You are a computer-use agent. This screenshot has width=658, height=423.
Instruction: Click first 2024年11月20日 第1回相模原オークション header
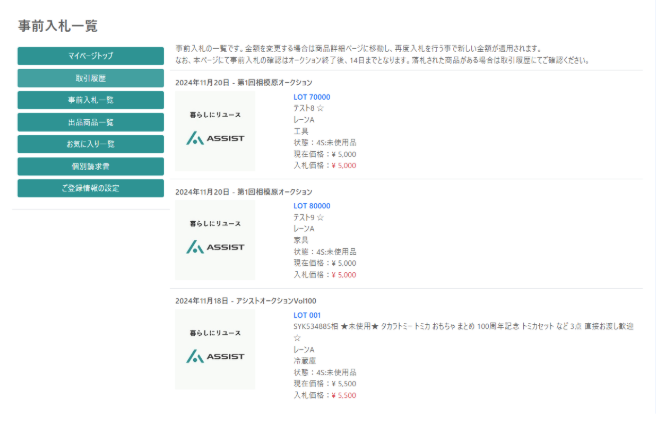tap(244, 83)
